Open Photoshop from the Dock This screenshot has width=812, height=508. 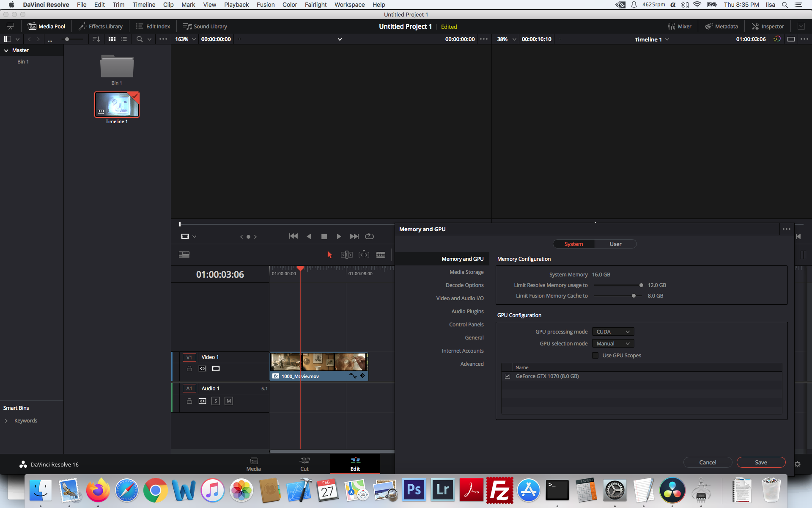click(x=414, y=490)
